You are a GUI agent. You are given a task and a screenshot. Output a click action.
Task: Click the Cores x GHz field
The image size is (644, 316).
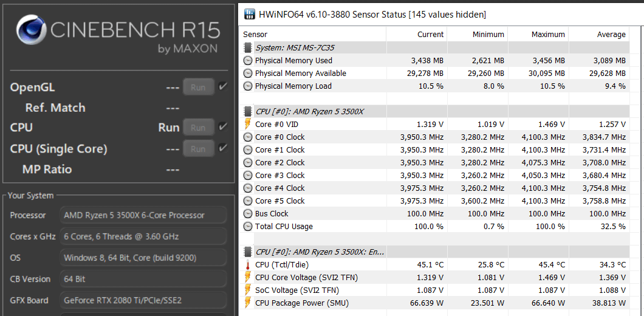point(143,236)
